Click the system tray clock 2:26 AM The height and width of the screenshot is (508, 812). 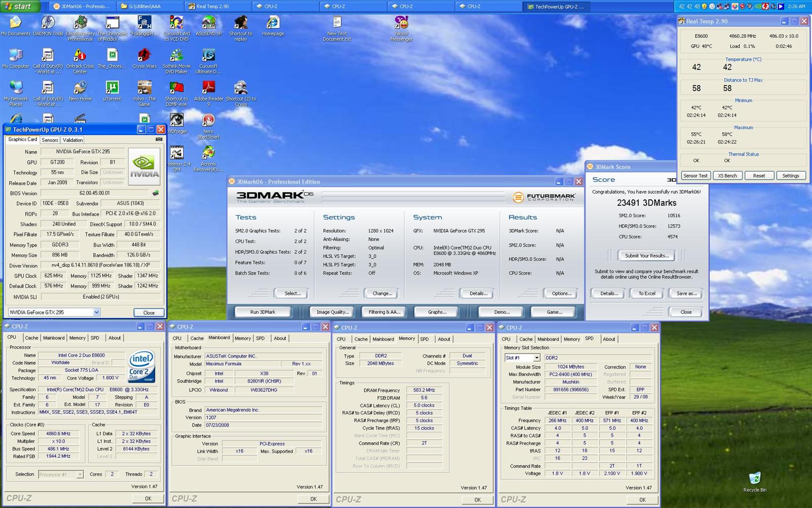796,6
